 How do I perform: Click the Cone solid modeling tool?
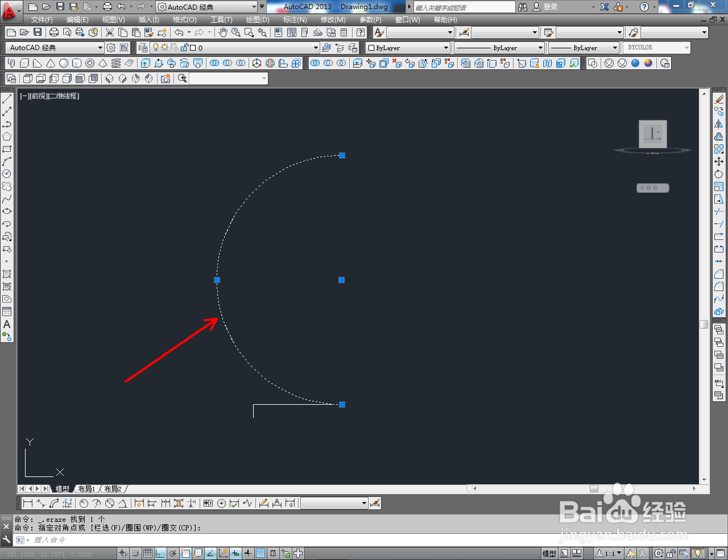(x=51, y=63)
